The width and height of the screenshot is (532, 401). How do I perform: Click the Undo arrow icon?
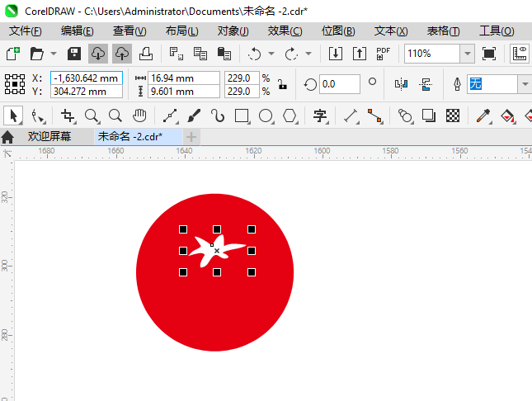pyautogui.click(x=254, y=54)
